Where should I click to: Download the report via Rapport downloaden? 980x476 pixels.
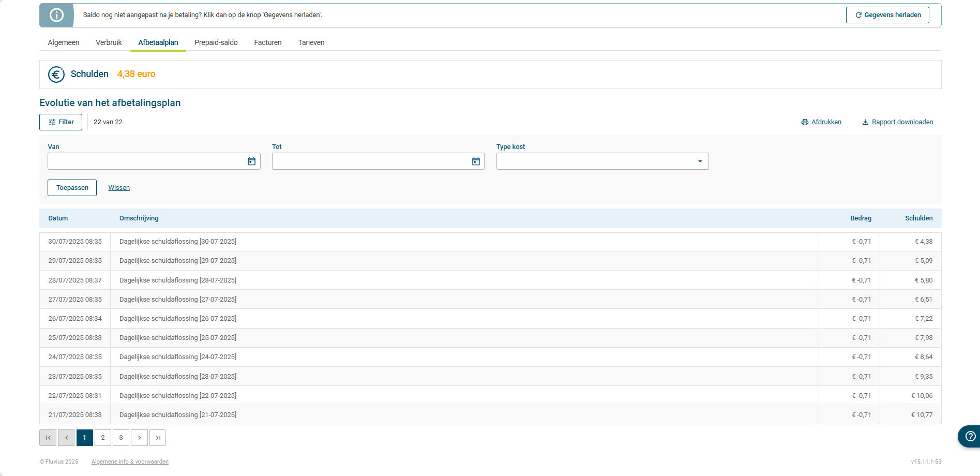click(902, 122)
